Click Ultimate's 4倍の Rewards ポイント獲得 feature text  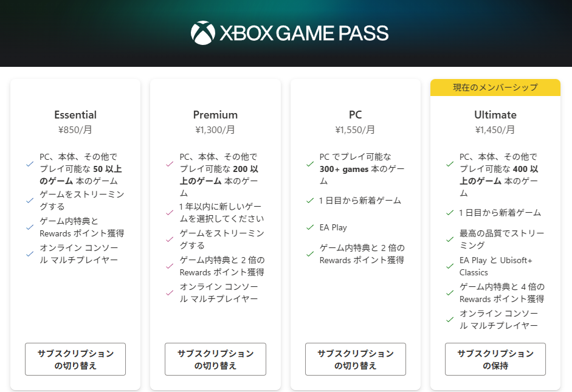501,293
